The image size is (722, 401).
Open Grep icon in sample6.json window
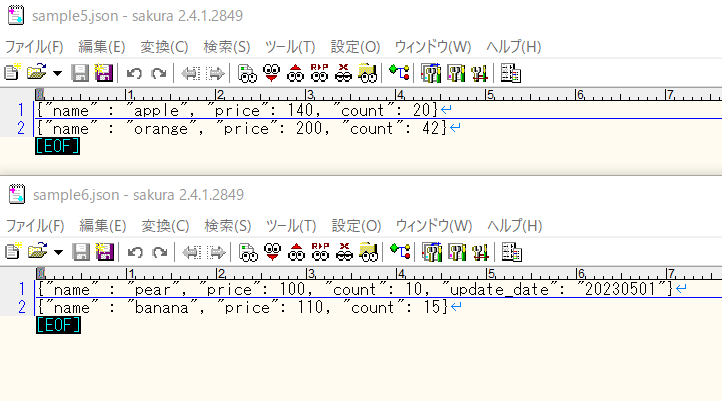368,252
